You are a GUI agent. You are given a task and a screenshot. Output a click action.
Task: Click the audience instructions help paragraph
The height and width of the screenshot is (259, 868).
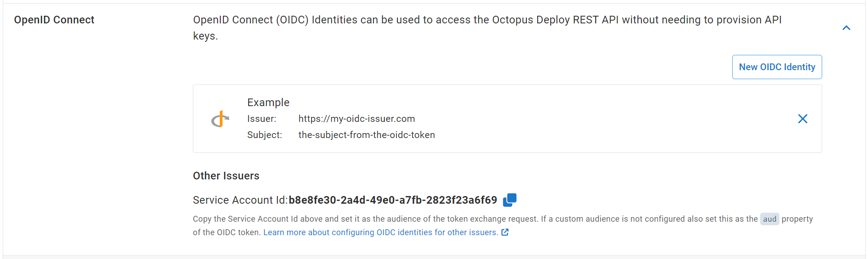point(503,226)
